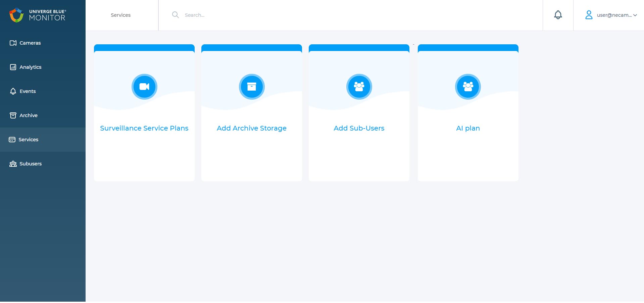Click the user profile avatar icon
The image size is (644, 303).
tap(589, 15)
